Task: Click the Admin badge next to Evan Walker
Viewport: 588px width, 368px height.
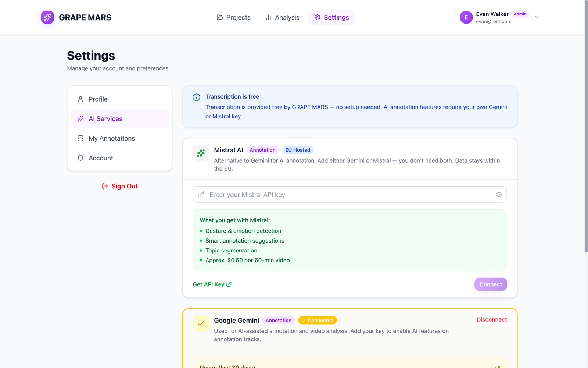Action: 520,14
